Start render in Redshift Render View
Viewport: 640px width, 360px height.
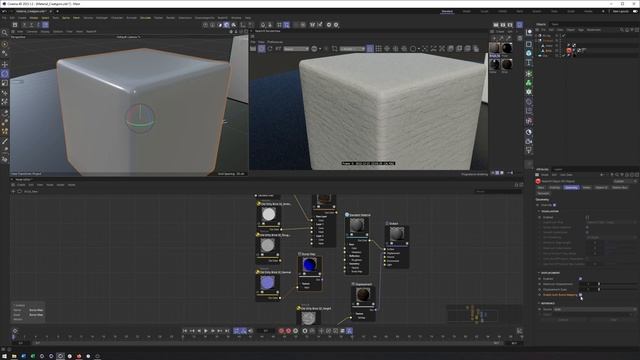point(253,49)
